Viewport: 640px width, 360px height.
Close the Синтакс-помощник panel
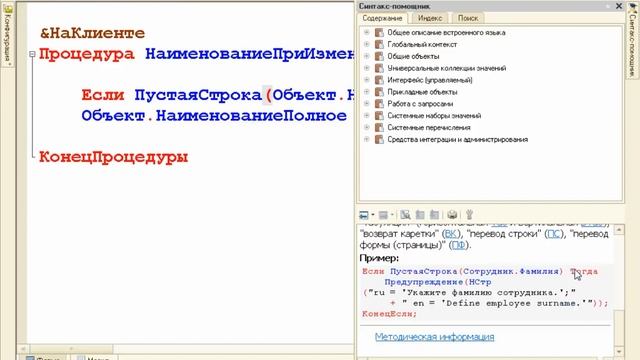coord(619,6)
